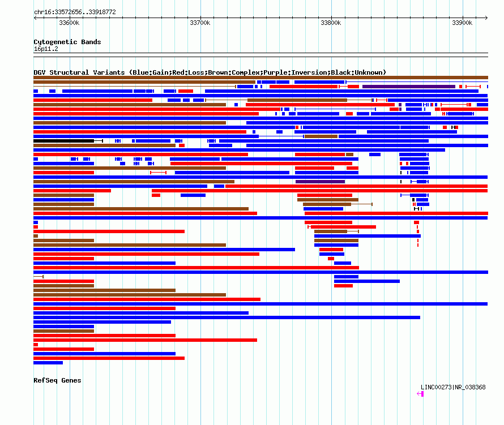Click the chr16:33572656..33918772 coordinate label

click(x=75, y=12)
